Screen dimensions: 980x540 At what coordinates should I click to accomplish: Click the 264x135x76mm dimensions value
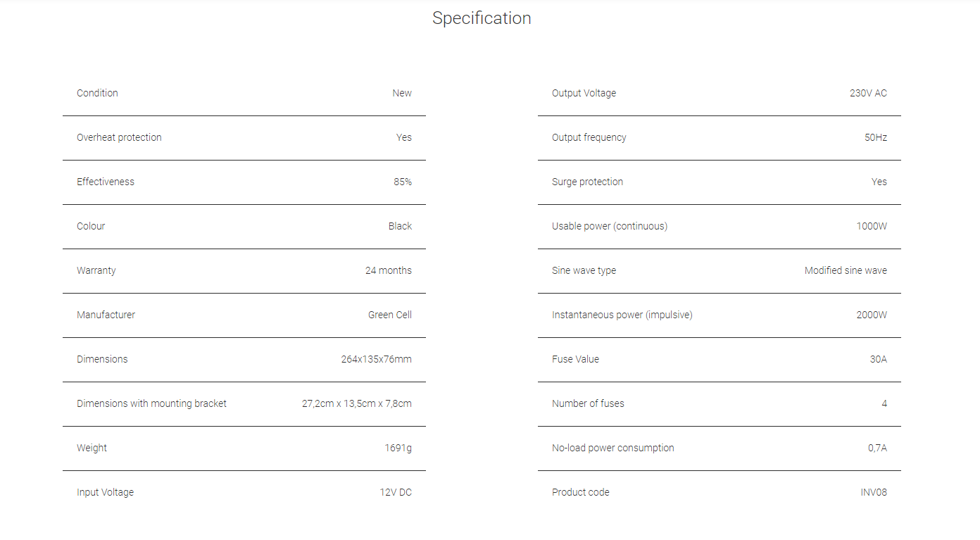376,359
